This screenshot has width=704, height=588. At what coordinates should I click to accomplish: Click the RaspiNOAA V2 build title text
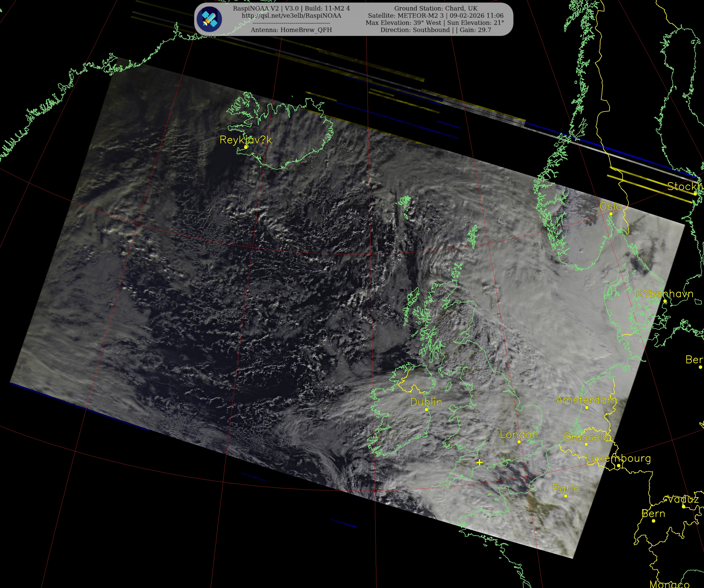tap(291, 8)
